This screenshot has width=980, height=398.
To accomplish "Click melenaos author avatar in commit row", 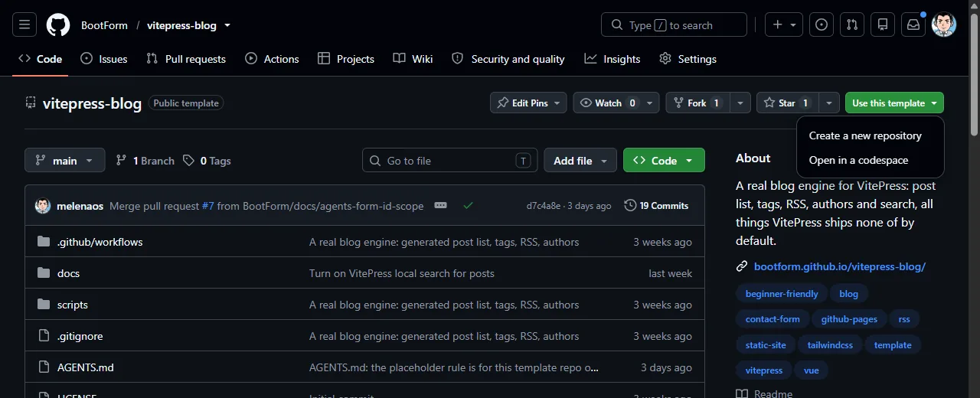I will click(43, 205).
